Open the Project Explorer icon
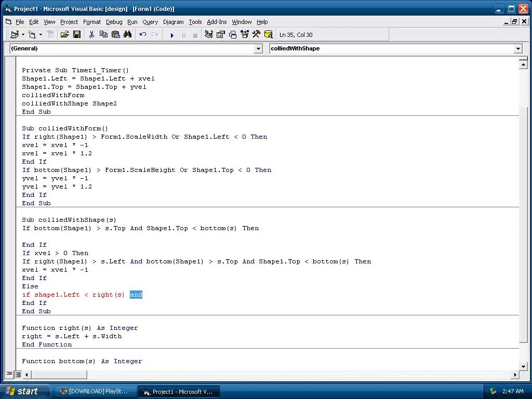 click(209, 34)
